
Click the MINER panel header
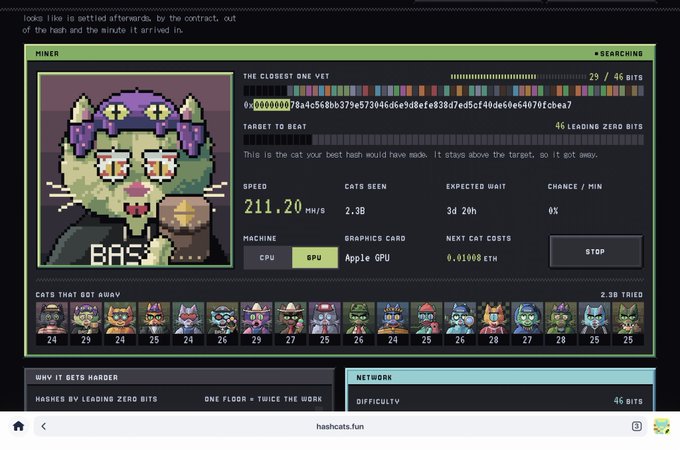(x=340, y=53)
